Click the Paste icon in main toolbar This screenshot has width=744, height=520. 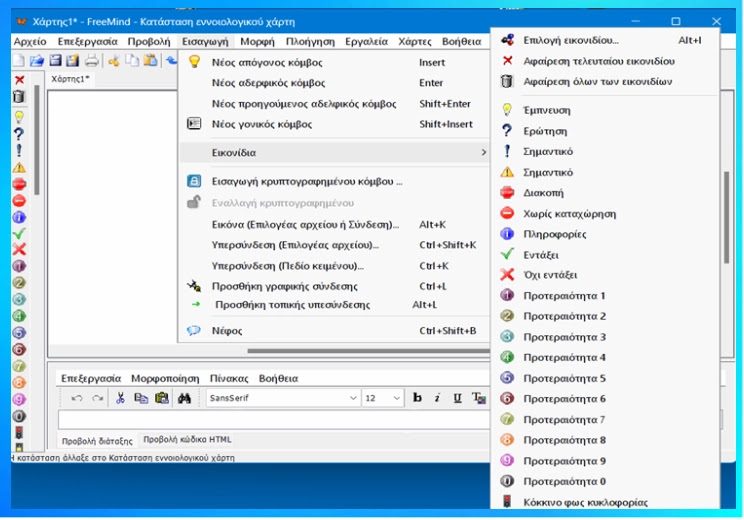tap(150, 60)
